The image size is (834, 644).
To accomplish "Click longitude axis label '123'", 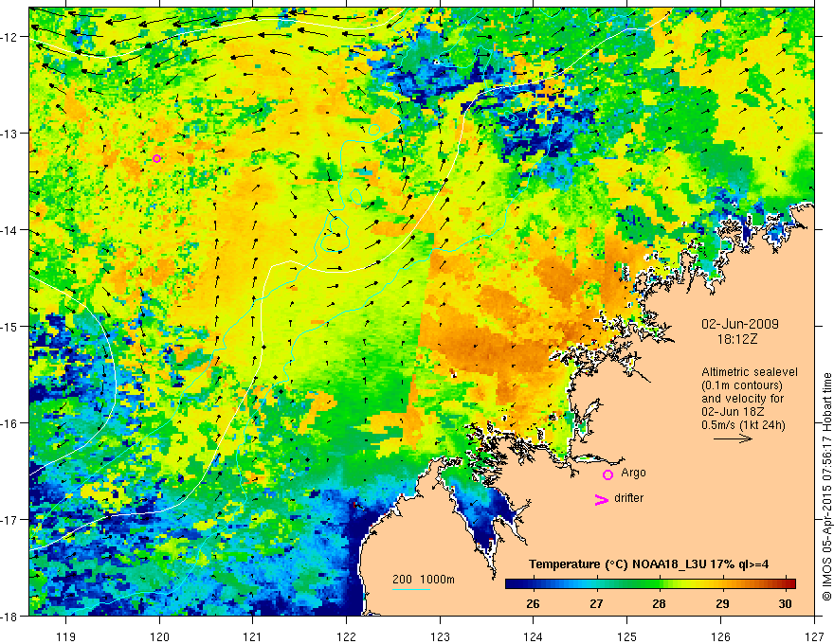I will (x=440, y=636).
